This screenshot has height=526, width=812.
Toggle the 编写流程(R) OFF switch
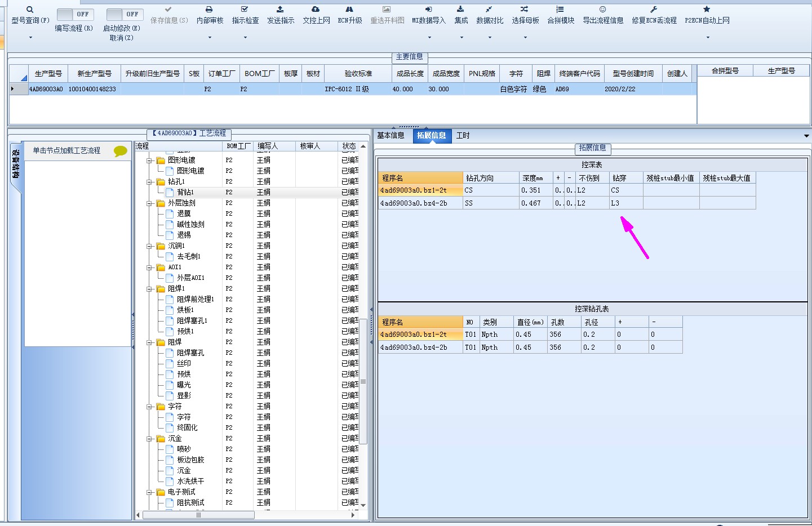[75, 14]
